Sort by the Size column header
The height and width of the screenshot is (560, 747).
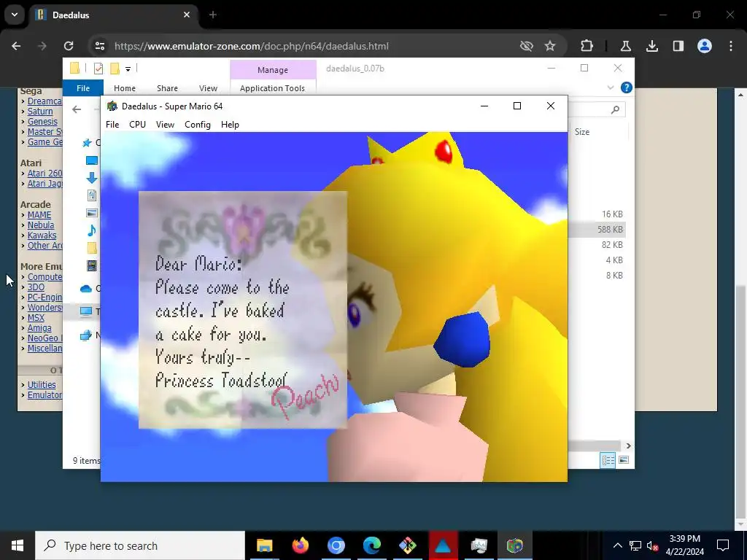[582, 132]
